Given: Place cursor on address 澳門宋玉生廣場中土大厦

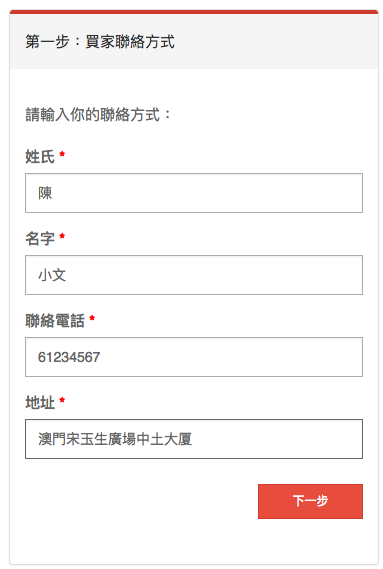Looking at the screenshot, I should coord(115,439).
